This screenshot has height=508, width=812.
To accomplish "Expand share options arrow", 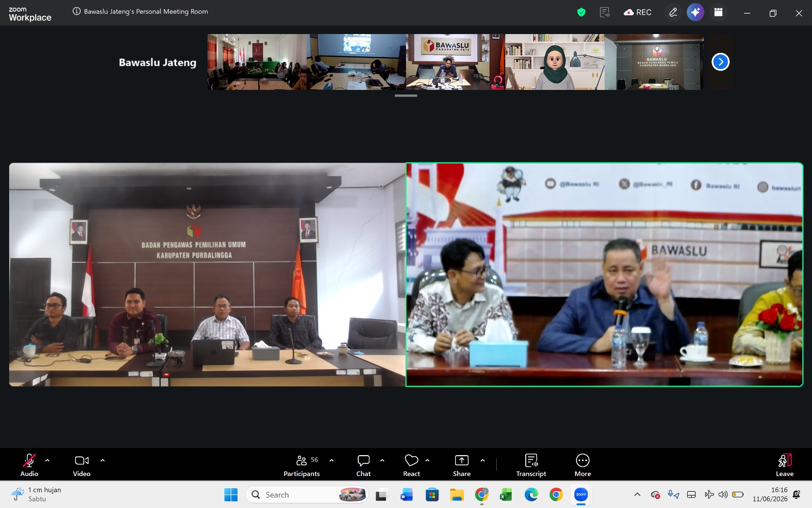I will click(x=483, y=460).
